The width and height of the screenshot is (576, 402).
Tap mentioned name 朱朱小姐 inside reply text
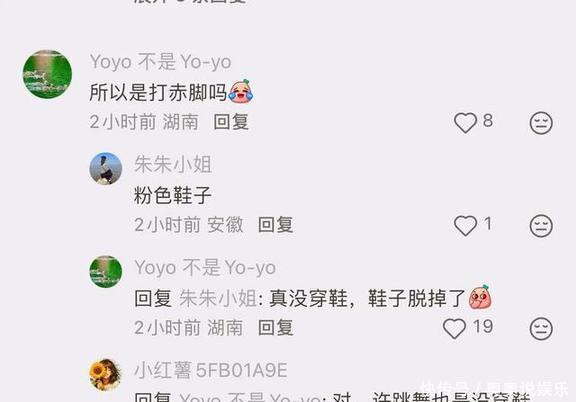[x=218, y=298]
